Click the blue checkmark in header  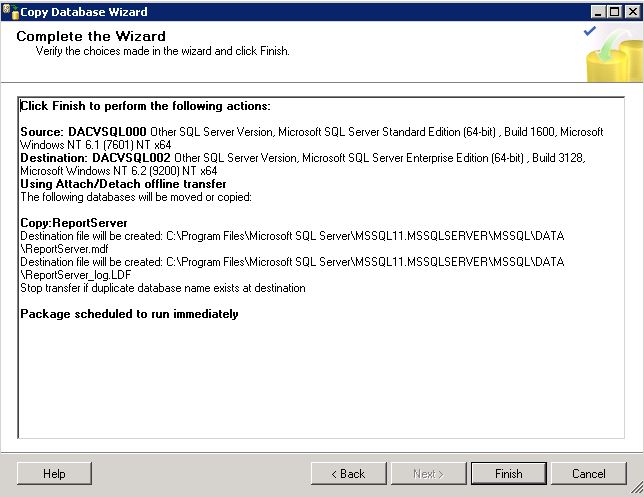click(x=590, y=31)
